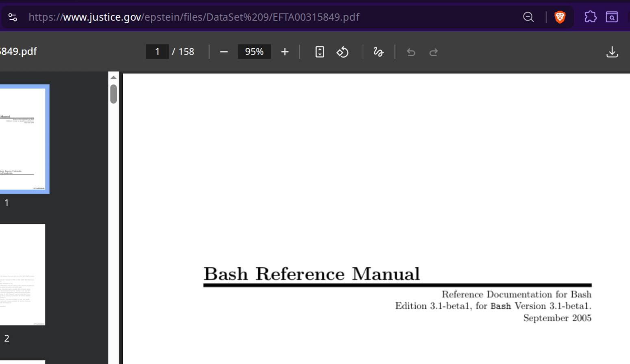
Task: Click the '/ 158' total pages text
Action: pos(183,52)
